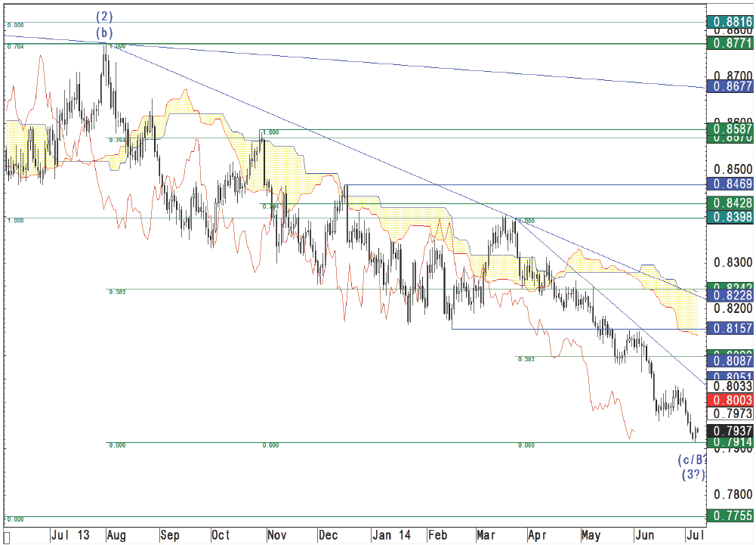Select the blue 0.8677 trendline price tag
The image size is (756, 545).
730,87
